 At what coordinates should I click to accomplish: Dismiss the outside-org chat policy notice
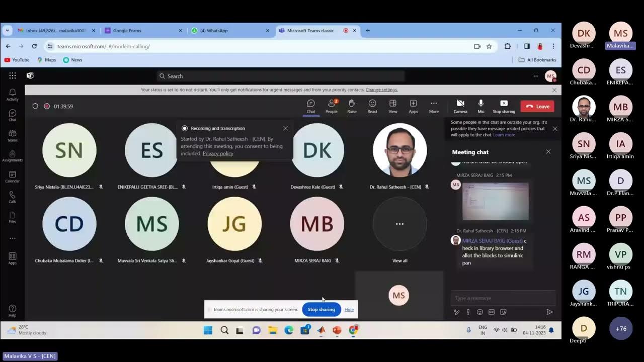pos(555,129)
